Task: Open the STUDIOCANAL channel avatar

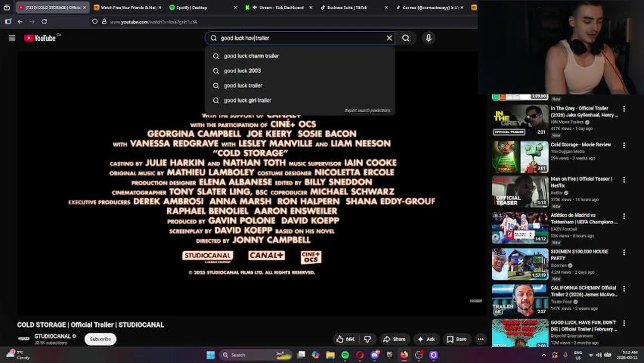Action: 24,339
